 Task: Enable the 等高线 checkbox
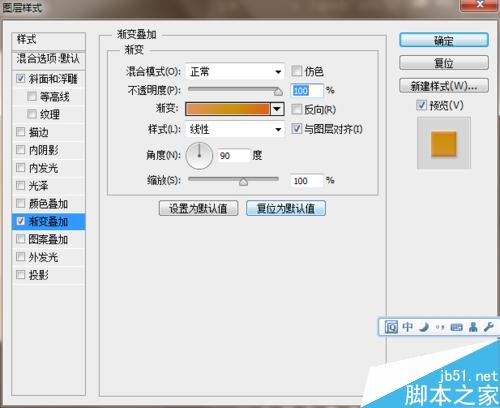click(32, 97)
